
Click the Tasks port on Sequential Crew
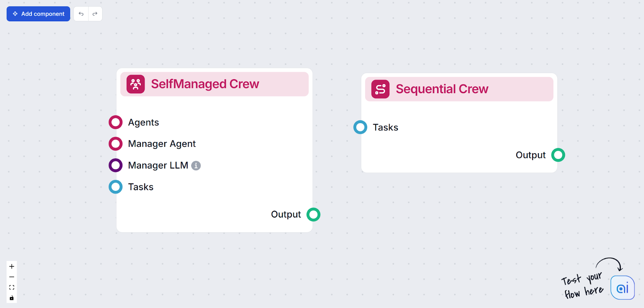(x=360, y=127)
